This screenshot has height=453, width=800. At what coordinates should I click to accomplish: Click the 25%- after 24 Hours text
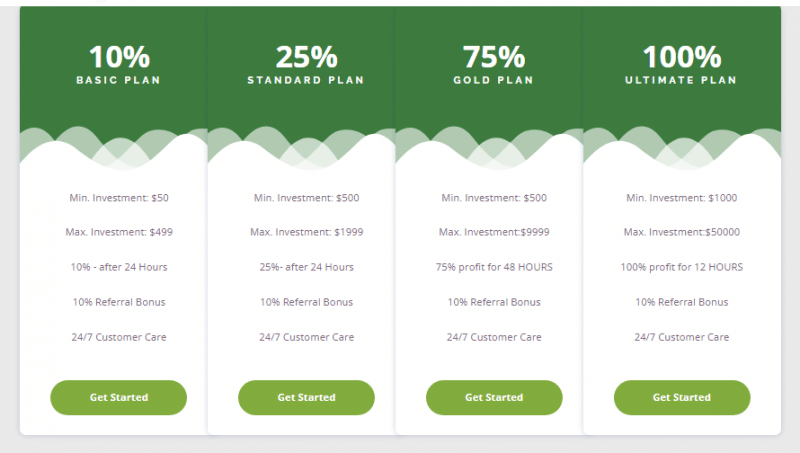tap(306, 267)
